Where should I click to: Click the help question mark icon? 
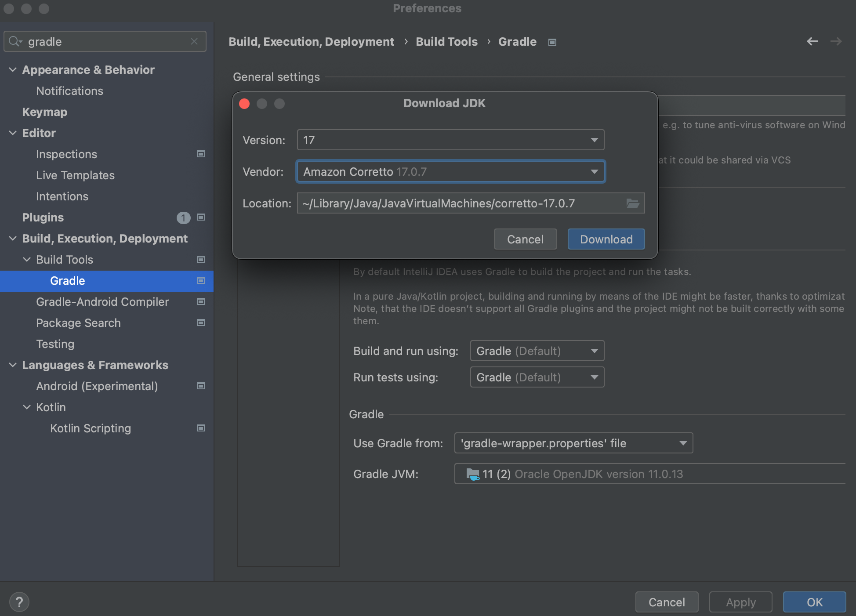[x=19, y=602]
